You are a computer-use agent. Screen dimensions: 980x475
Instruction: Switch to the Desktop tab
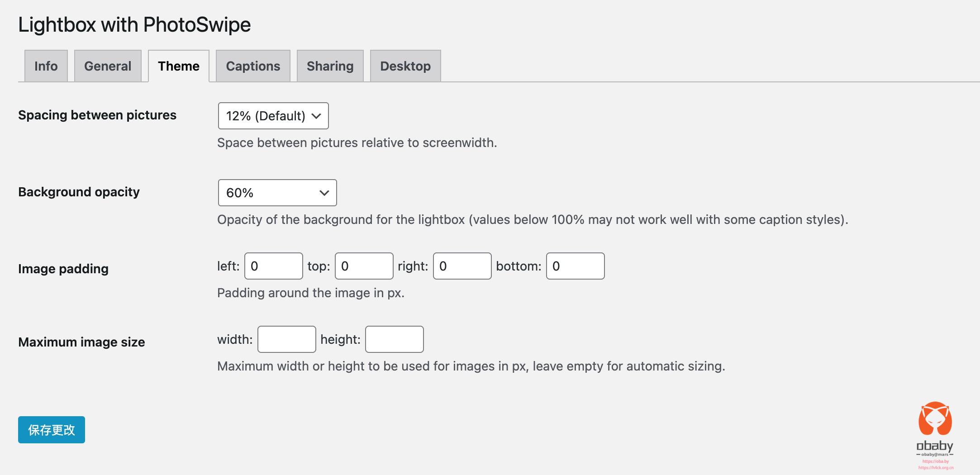(405, 66)
